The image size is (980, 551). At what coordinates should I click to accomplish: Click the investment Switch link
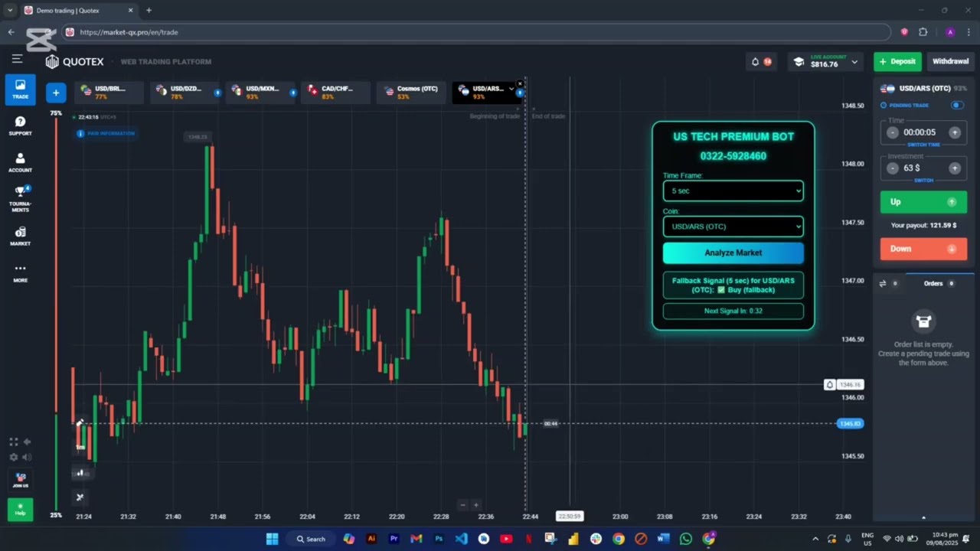(923, 180)
